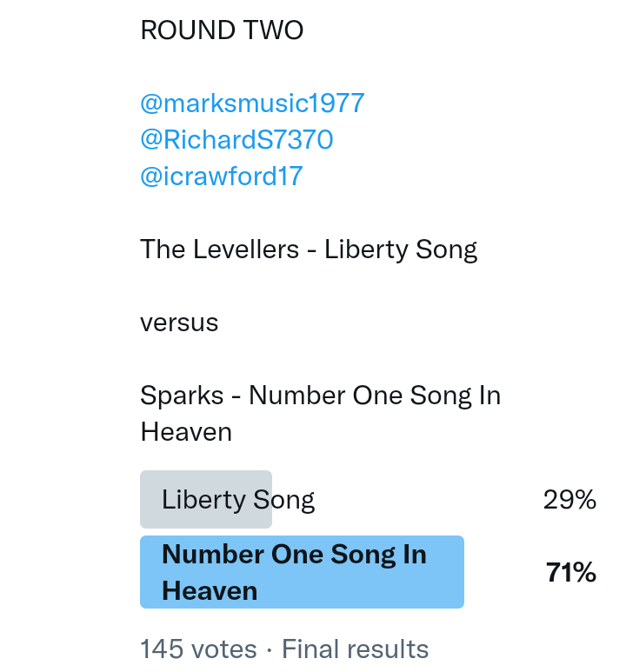626x672 pixels.
Task: Click the 145 votes count
Action: click(x=198, y=649)
